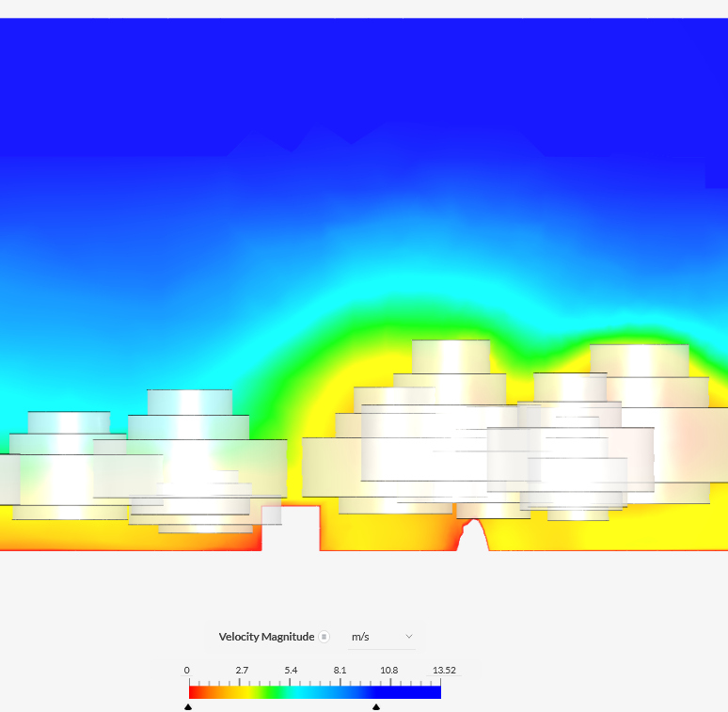
Task: Click the cyan section of the color bar
Action: coord(315,692)
